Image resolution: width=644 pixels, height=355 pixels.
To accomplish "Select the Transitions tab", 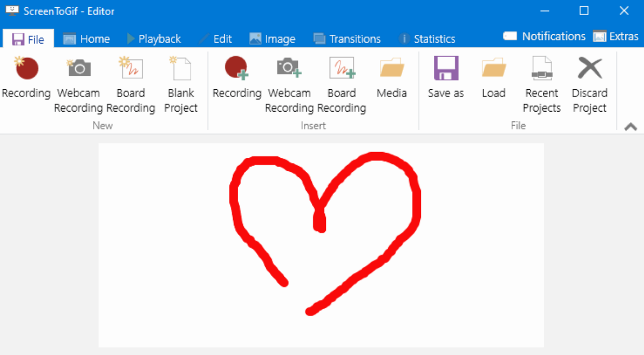I will [x=347, y=39].
